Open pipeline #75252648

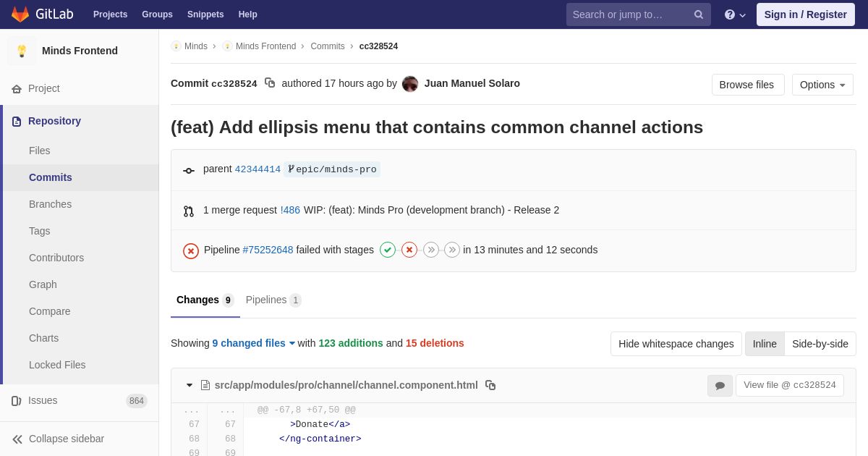268,250
